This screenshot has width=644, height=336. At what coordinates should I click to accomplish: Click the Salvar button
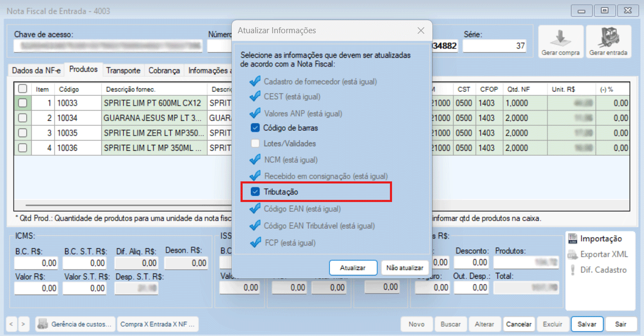click(x=587, y=324)
